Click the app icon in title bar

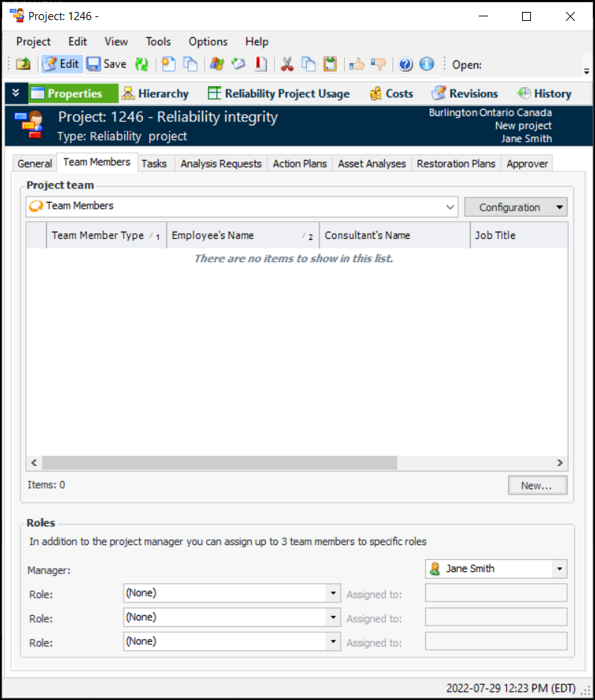17,16
